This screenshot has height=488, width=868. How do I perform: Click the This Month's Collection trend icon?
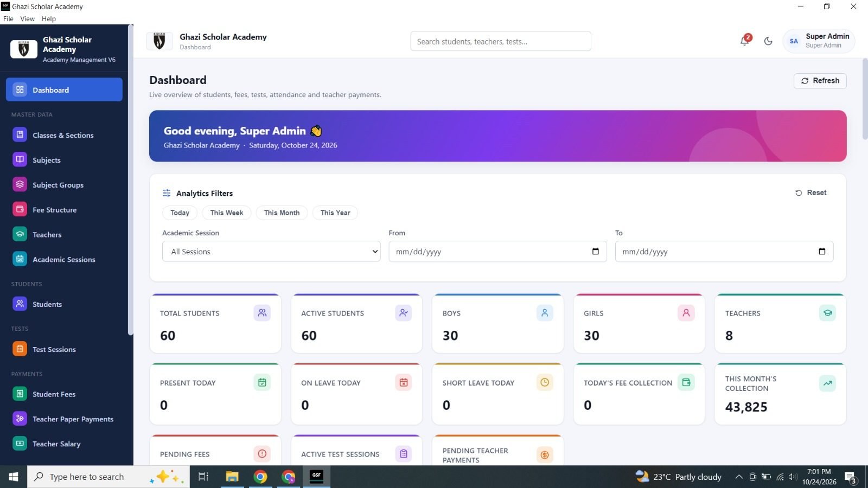(x=827, y=383)
